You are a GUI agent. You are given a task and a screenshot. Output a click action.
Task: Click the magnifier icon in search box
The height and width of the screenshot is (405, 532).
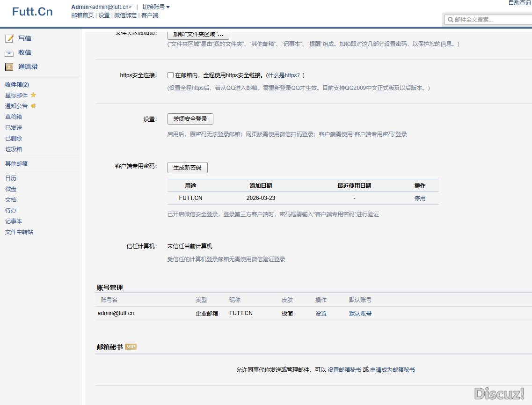(450, 20)
